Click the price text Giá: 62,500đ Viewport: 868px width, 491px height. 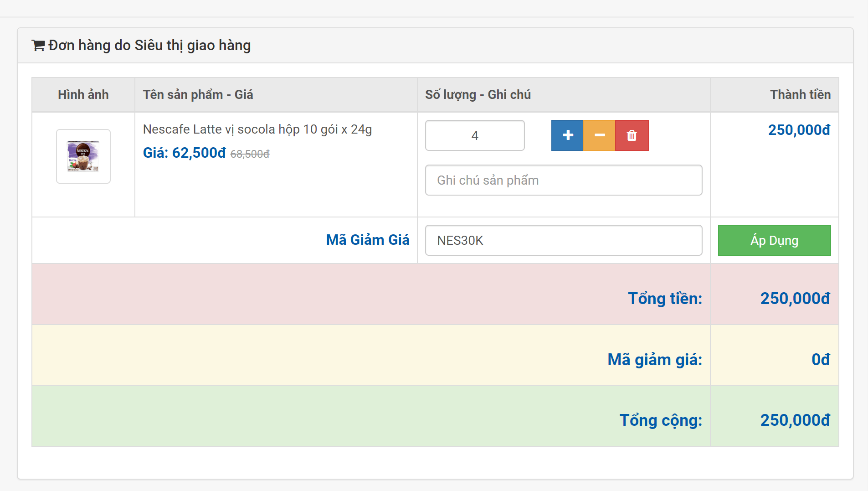click(x=185, y=153)
